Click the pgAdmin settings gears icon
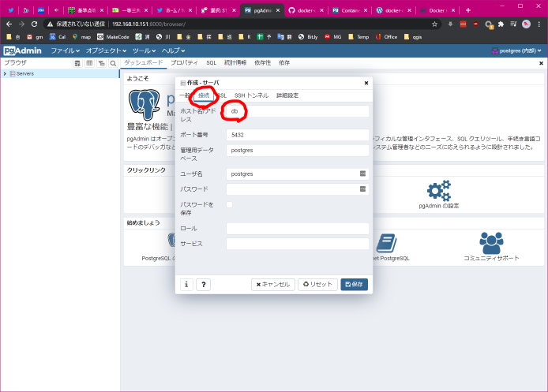This screenshot has height=392, width=548. click(x=438, y=190)
